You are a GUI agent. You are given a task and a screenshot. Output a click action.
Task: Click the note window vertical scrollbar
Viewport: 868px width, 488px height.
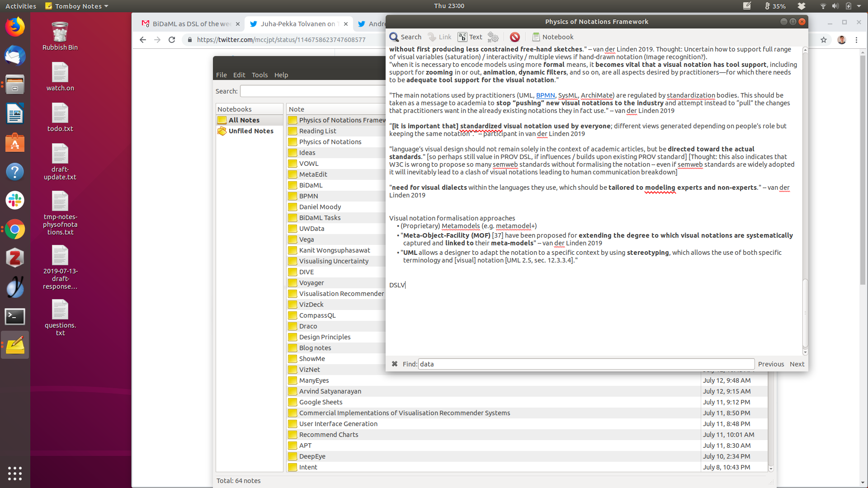(x=805, y=312)
